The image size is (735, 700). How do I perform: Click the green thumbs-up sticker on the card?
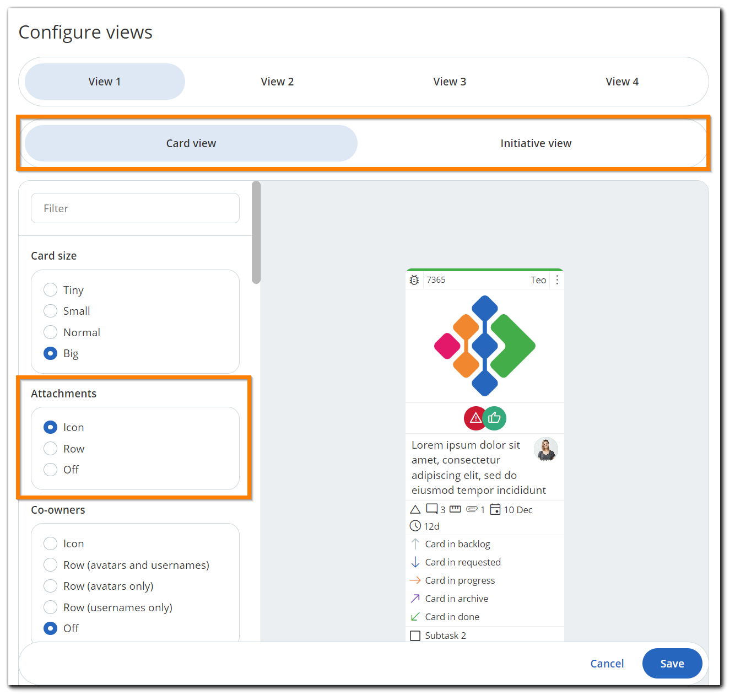click(x=494, y=418)
